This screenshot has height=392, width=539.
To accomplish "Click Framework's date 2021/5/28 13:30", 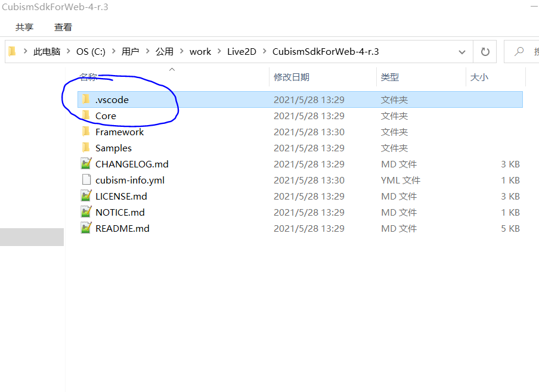I will (x=309, y=132).
